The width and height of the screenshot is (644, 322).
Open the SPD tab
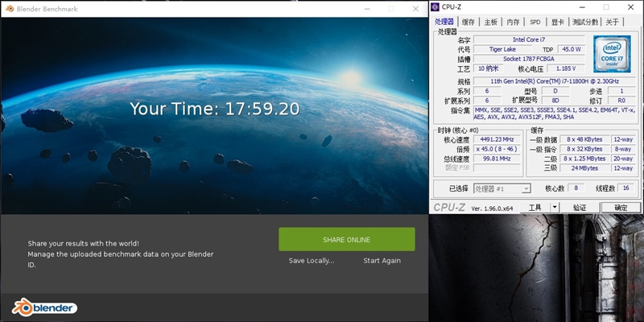pos(535,23)
